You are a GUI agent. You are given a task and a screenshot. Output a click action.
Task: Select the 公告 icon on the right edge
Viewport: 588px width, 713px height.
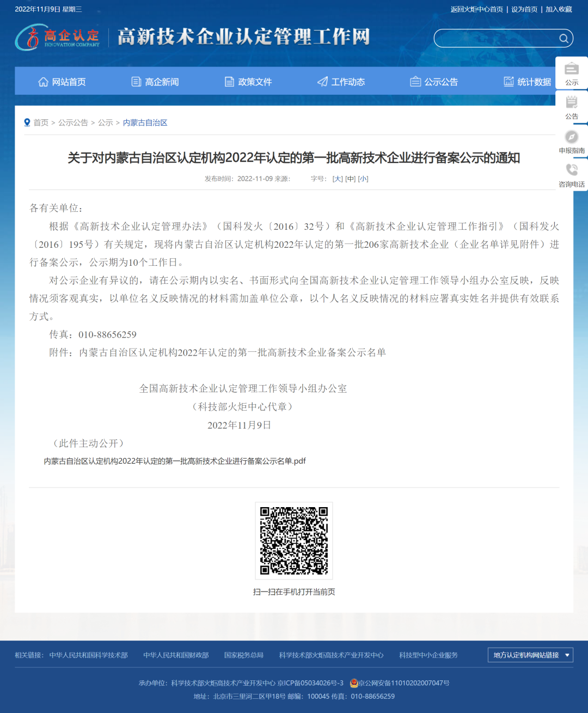(x=571, y=102)
